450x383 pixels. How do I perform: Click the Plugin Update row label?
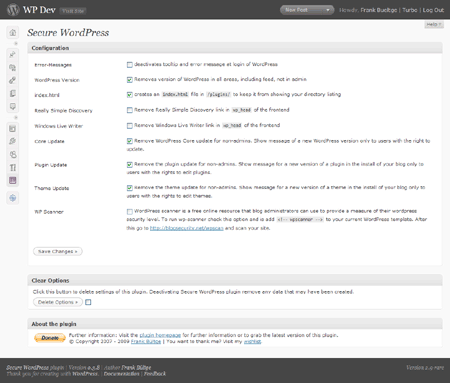tap(51, 165)
